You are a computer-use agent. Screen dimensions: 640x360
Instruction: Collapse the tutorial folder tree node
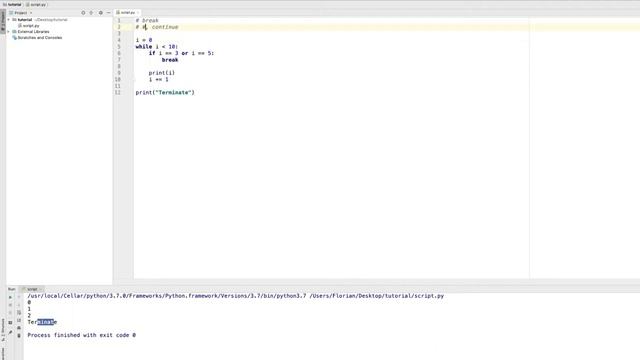point(9,20)
